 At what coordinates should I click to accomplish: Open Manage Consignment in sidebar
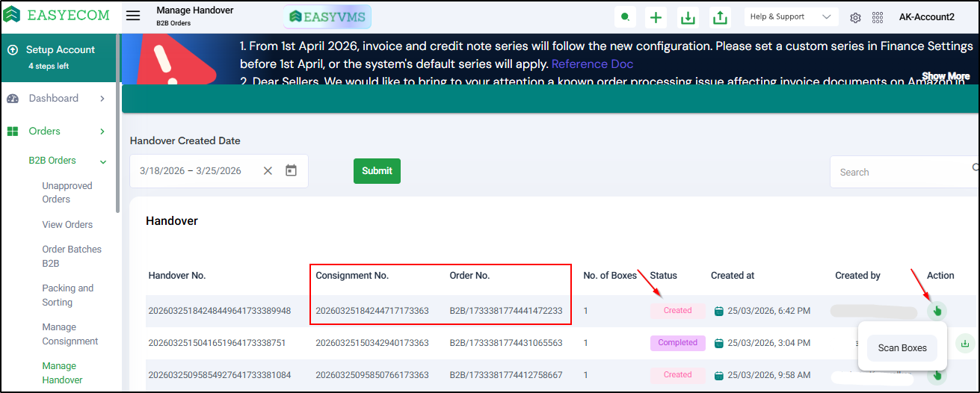pyautogui.click(x=70, y=334)
